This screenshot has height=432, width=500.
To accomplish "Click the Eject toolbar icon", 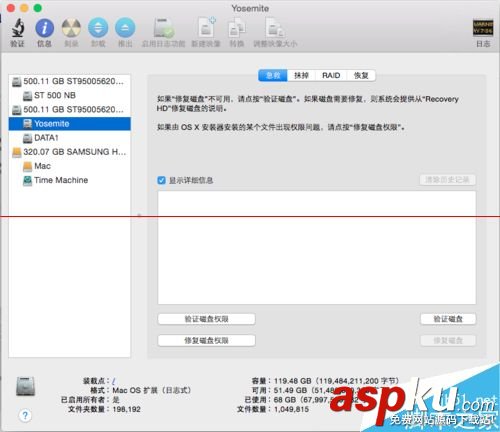I will click(x=125, y=28).
